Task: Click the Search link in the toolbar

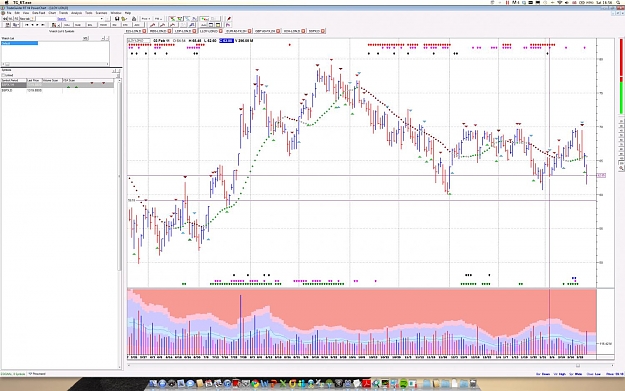Action: [x=62, y=19]
